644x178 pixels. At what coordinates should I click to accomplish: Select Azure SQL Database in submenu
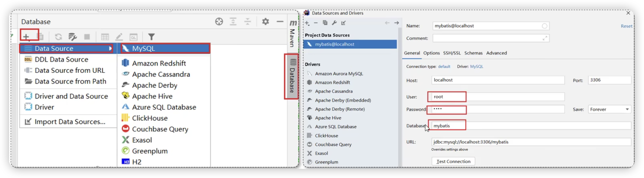point(164,107)
